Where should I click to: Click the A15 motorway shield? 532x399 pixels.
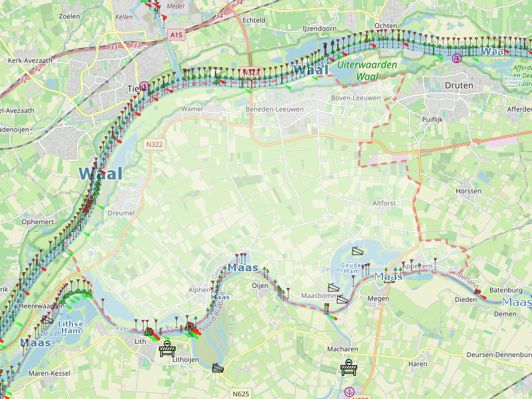pyautogui.click(x=176, y=35)
